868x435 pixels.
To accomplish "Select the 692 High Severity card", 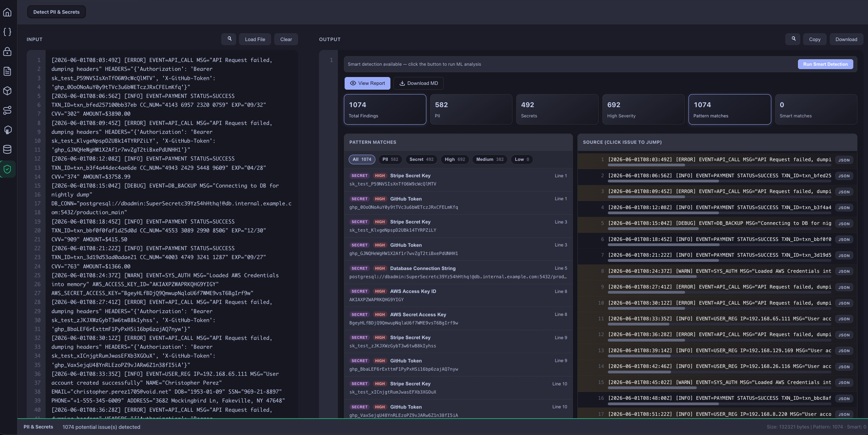I will pyautogui.click(x=643, y=109).
